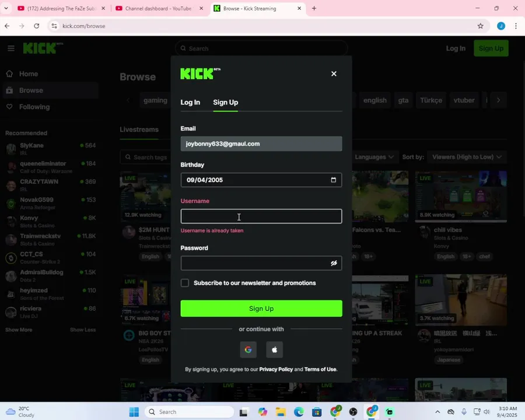View site information icon in address bar
The image size is (525, 420).
click(x=54, y=26)
